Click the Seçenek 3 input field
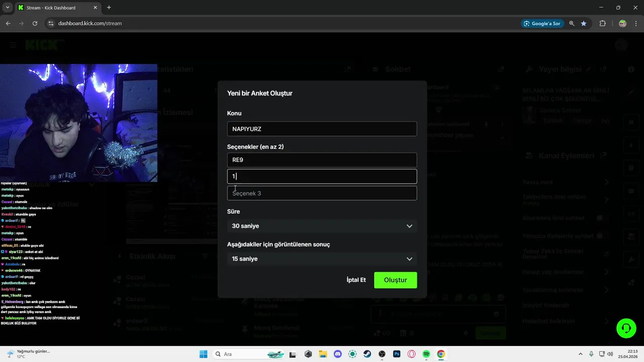 [x=322, y=193]
